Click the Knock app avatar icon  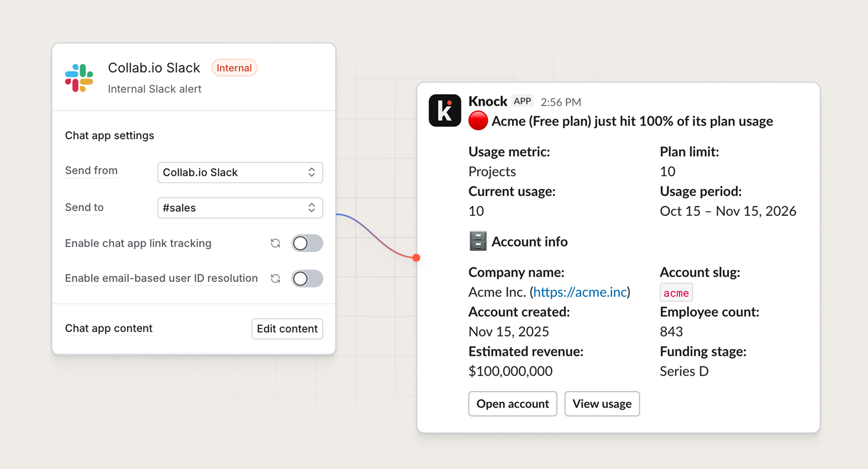click(x=444, y=111)
